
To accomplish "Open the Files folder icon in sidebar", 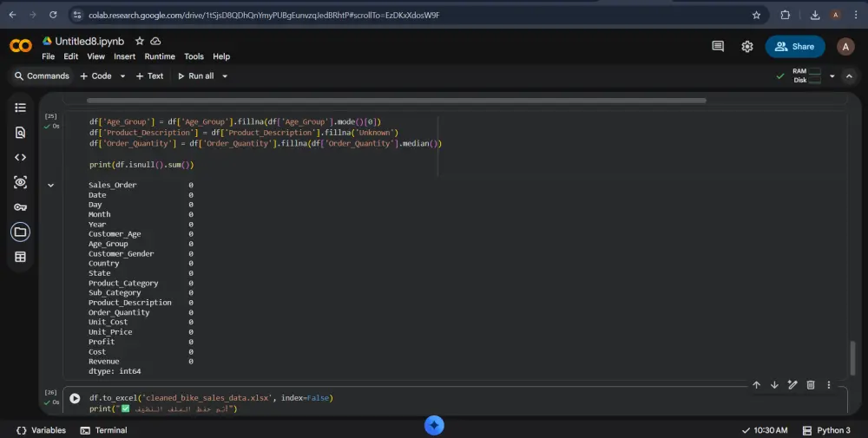I will (x=21, y=232).
